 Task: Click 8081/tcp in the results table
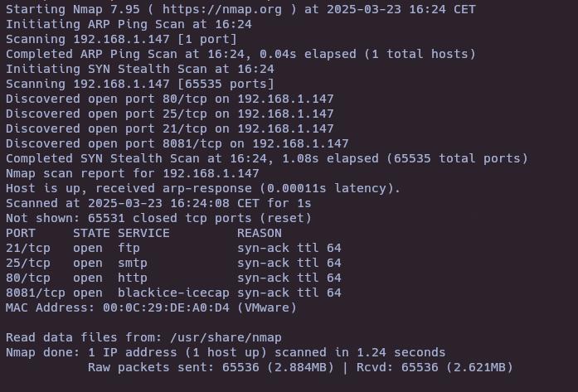click(36, 293)
